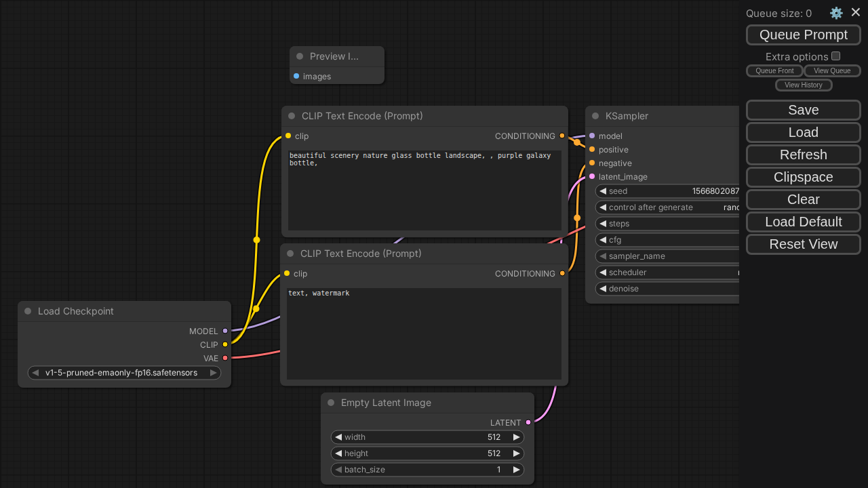
Task: Increase width with the right arrow
Action: pos(516,437)
